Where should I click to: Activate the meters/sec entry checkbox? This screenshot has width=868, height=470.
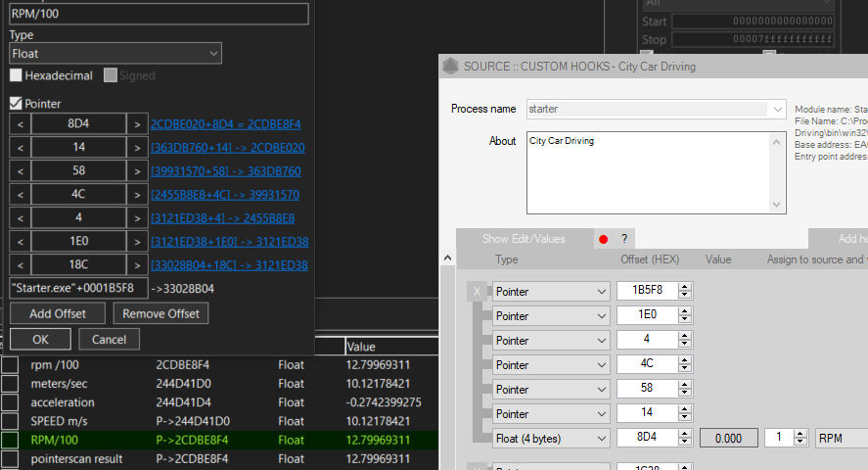[10, 384]
